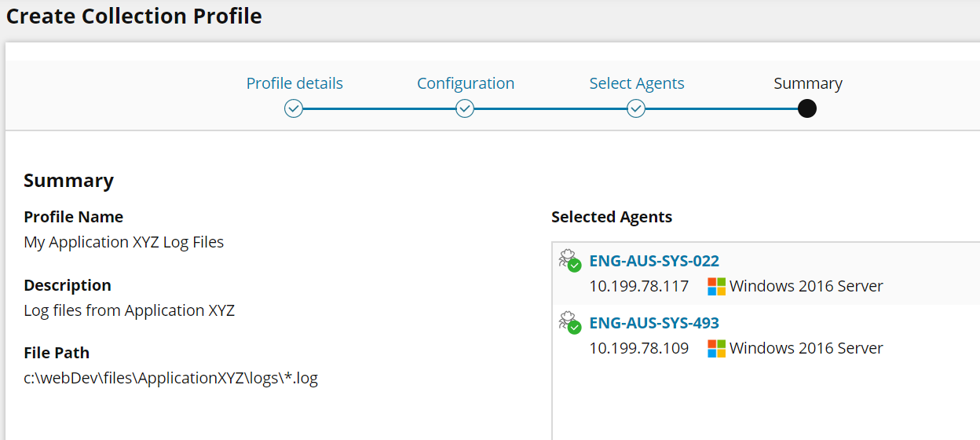Screen dimensions: 980x440
Task: Click the Select Agents step checkmark circle
Action: [x=636, y=108]
